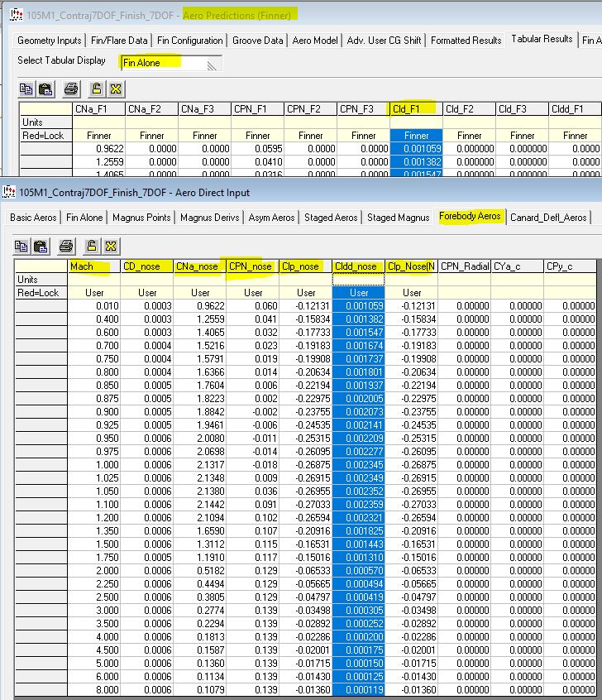Click Print icon in Aero Predictions toolbar

tap(70, 89)
